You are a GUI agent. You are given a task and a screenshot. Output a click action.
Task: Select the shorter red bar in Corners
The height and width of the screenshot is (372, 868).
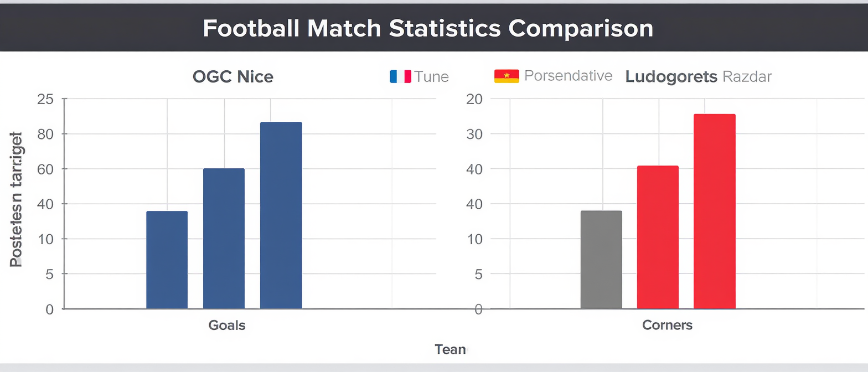658,237
